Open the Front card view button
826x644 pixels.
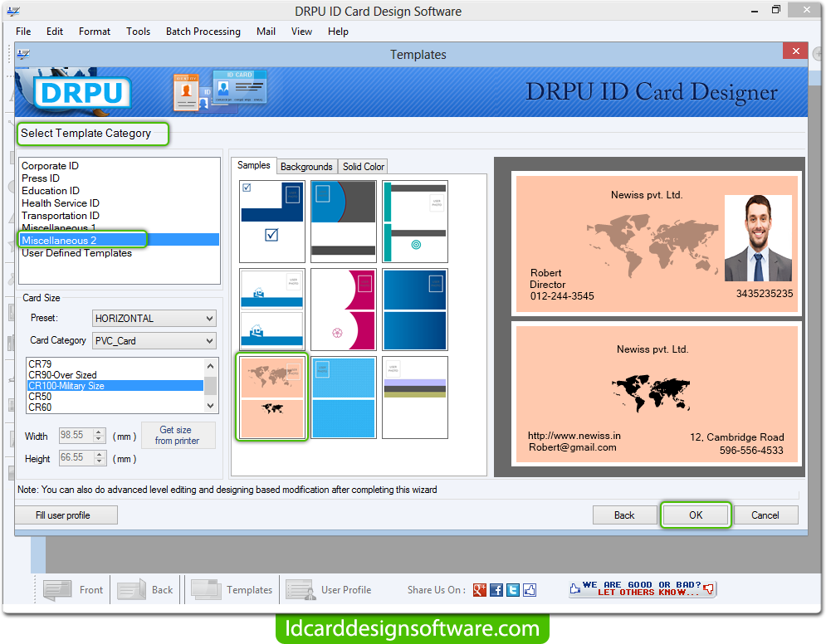(x=73, y=590)
